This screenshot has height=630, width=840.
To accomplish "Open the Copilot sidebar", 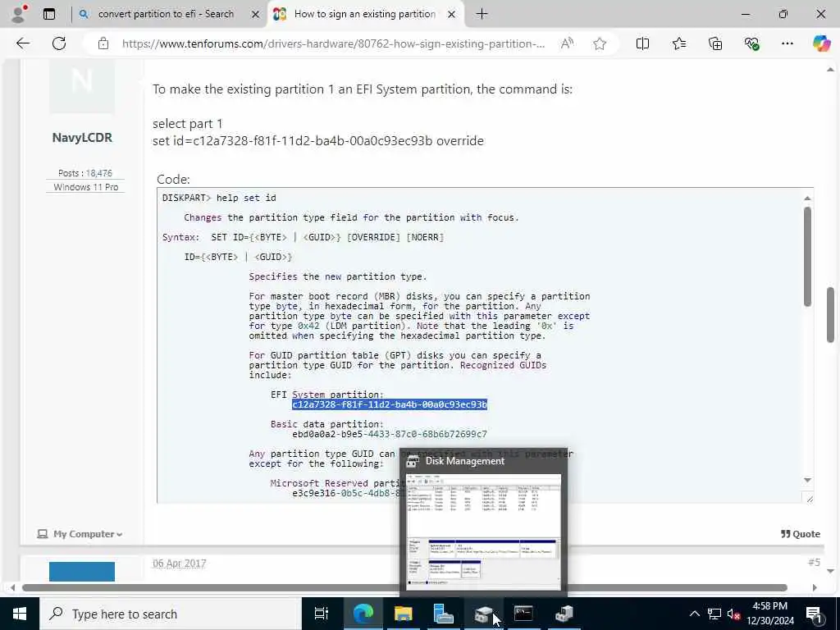I will (821, 43).
